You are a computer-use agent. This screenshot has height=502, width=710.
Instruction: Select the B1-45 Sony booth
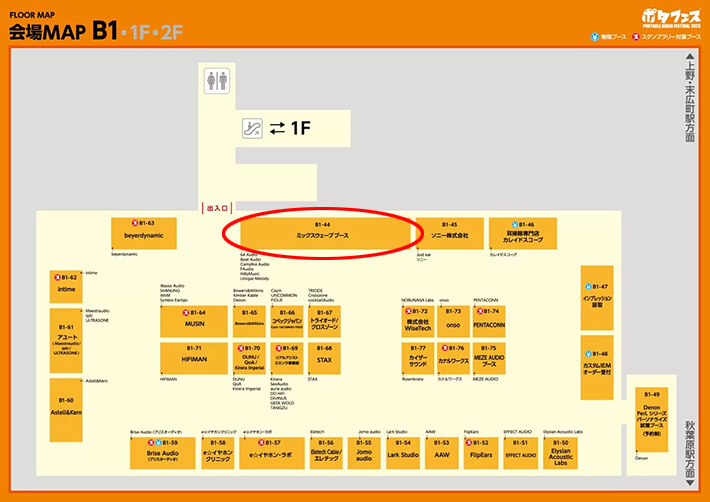(x=450, y=233)
